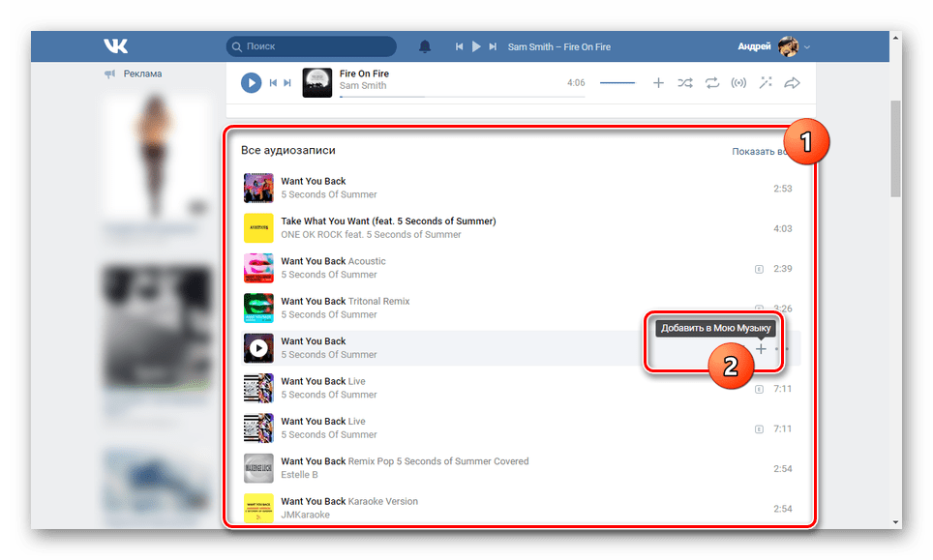Open the JMKaraoke artist link
The image size is (933, 560).
tap(305, 515)
